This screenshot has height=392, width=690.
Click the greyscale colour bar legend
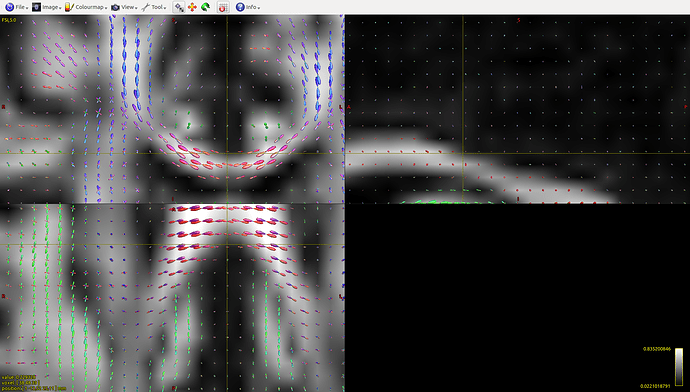click(679, 366)
